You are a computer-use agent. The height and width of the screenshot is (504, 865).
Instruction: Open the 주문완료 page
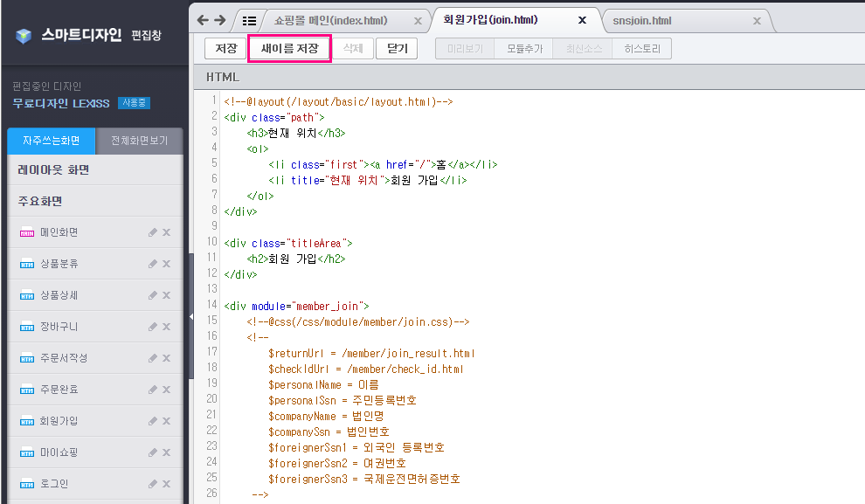59,390
